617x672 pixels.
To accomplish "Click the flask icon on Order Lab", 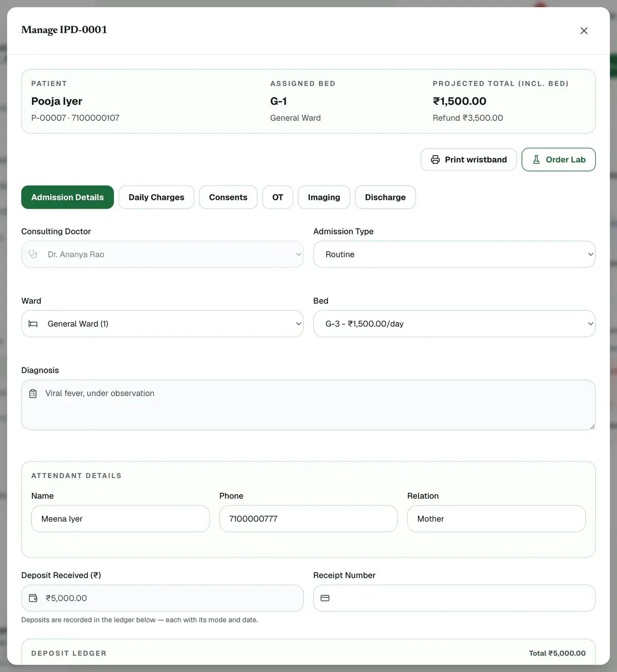I will [536, 160].
